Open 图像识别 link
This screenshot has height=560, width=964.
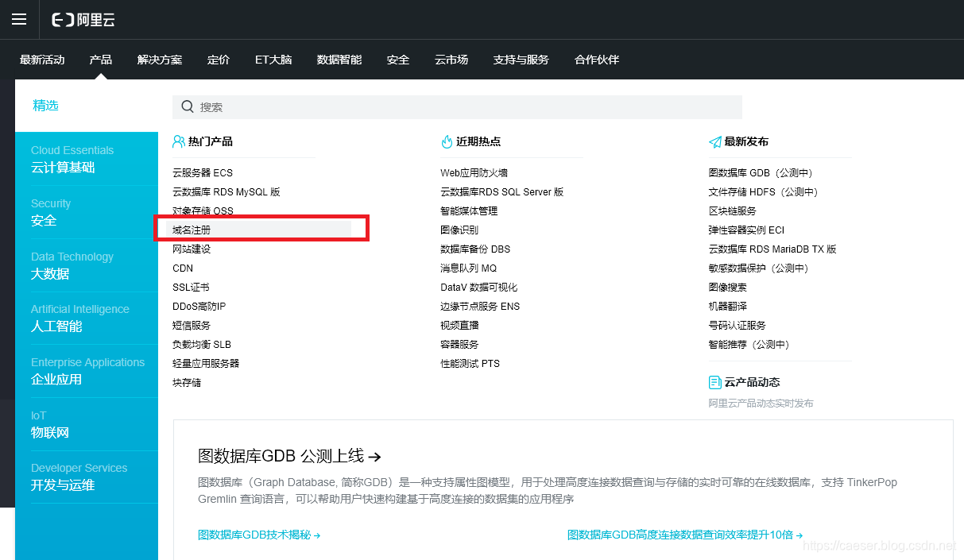pyautogui.click(x=459, y=230)
